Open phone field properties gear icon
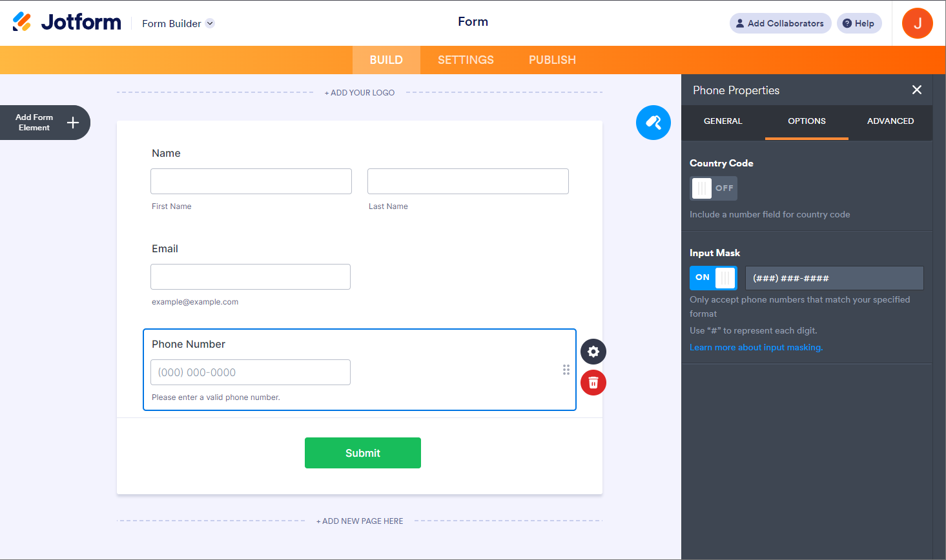This screenshot has width=946, height=560. (593, 352)
